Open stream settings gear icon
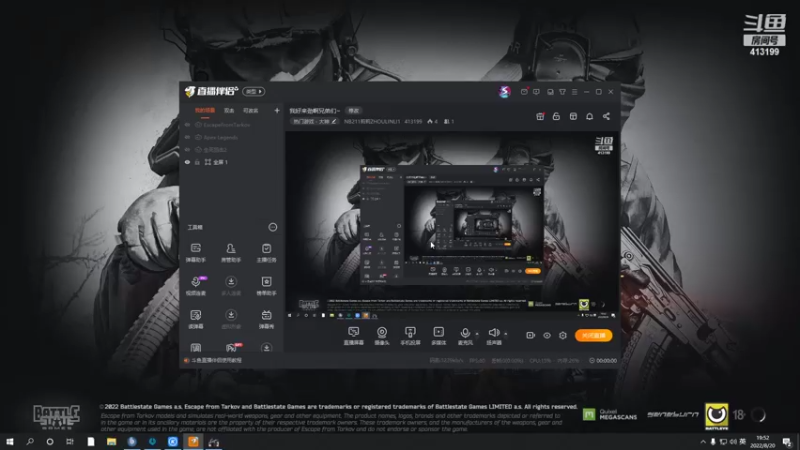This screenshot has height=450, width=800. (x=563, y=335)
